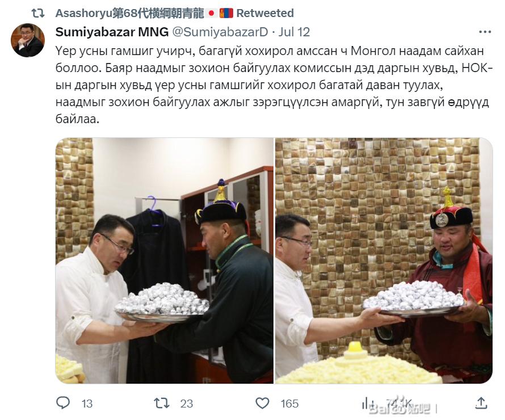Click the retweet arrows icon below photos
Screen dimensions: 505x420
click(x=162, y=403)
